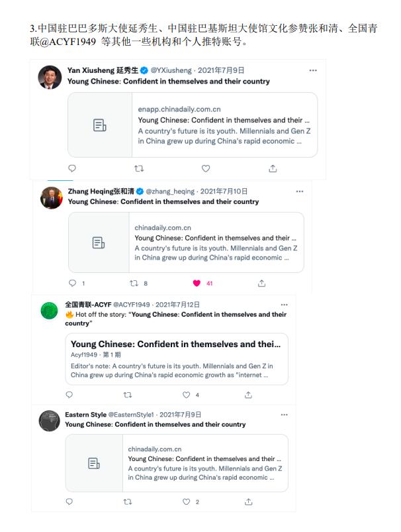
Task: Open more options on Yan Xiusheng's tweet
Action: tap(312, 70)
